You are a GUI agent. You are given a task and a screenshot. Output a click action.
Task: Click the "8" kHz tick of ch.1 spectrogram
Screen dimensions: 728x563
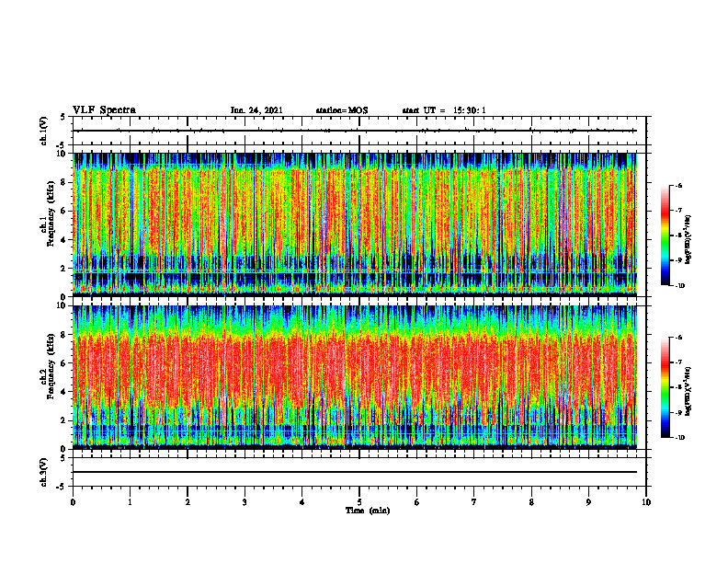pyautogui.click(x=64, y=182)
